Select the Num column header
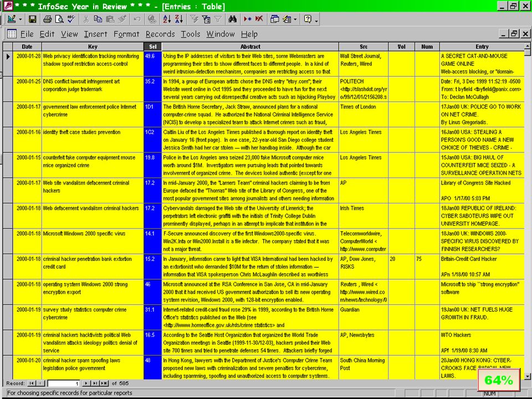 click(427, 47)
